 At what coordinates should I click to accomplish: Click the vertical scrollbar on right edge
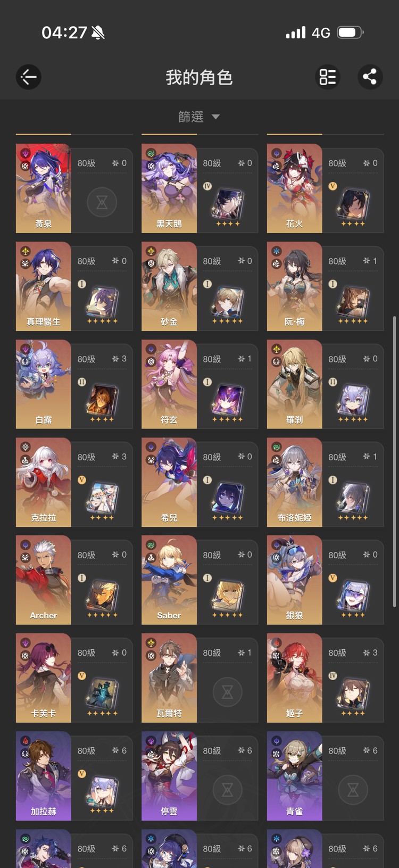coord(394,461)
